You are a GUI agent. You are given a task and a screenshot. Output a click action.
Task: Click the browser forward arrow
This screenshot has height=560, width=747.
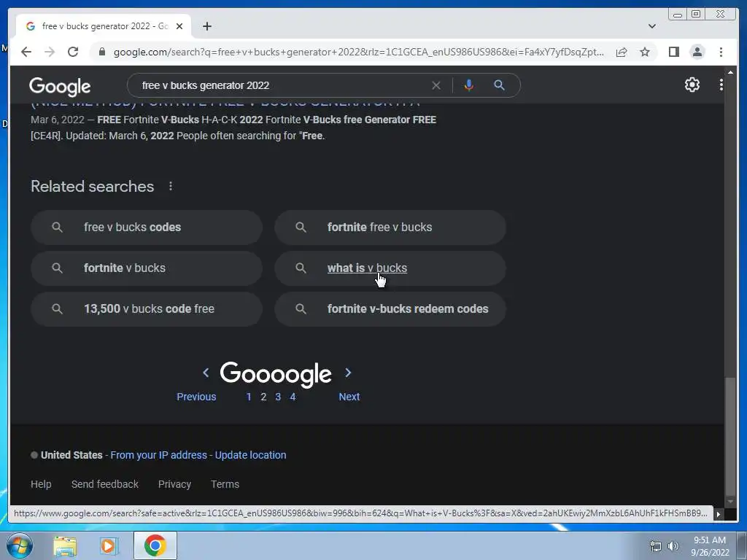point(50,52)
